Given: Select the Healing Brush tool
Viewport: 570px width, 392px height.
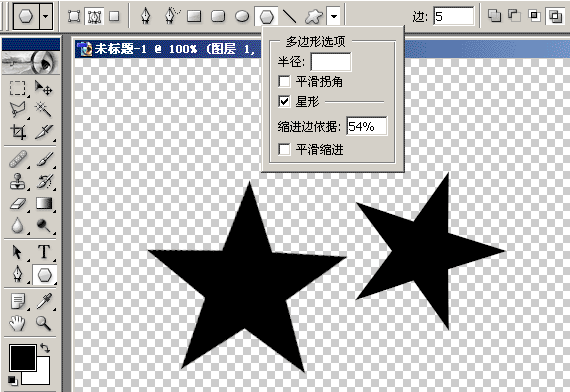Looking at the screenshot, I should 17,159.
